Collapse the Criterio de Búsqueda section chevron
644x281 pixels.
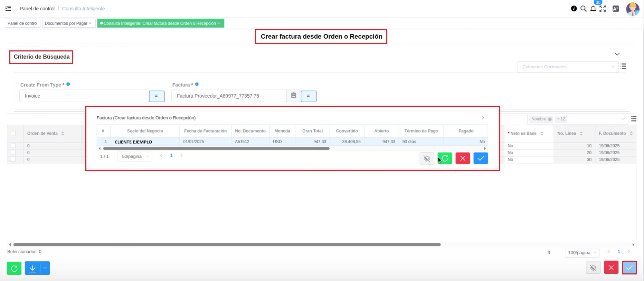click(617, 54)
